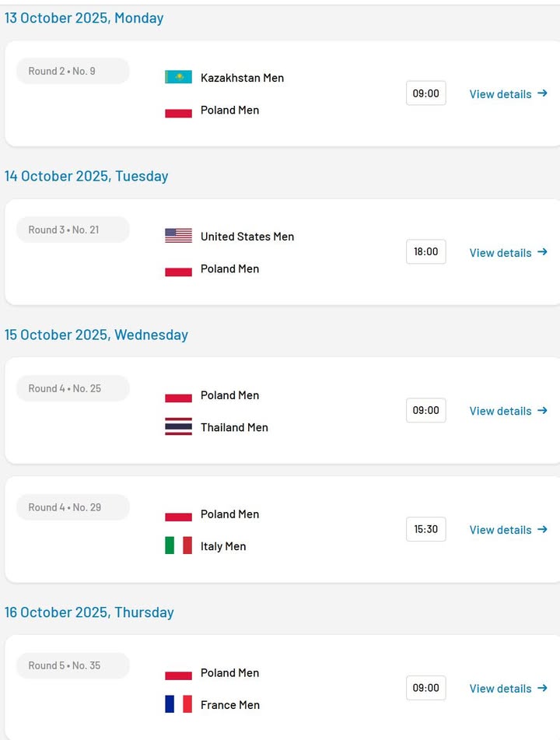Click the France flag icon

click(x=178, y=704)
